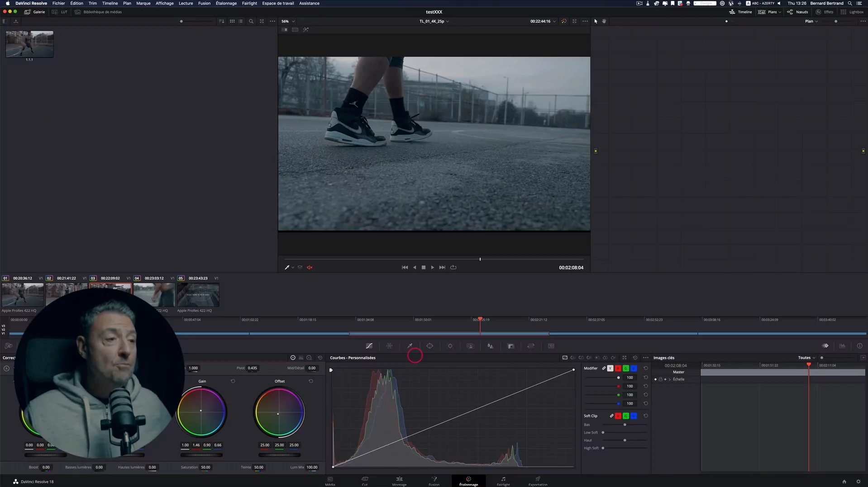This screenshot has height=487, width=868.
Task: Open gallery options three-dot menu
Action: (272, 21)
